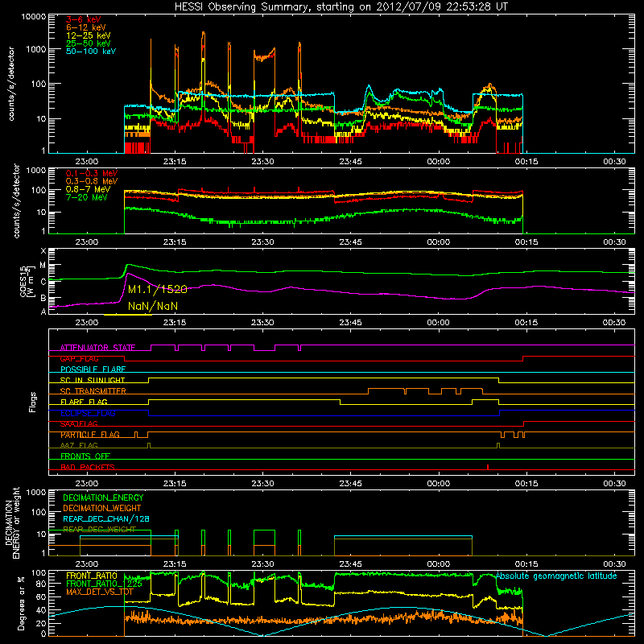This screenshot has height=644, width=644.
Task: Select the AAZ_FLAG label
Action: point(79,445)
